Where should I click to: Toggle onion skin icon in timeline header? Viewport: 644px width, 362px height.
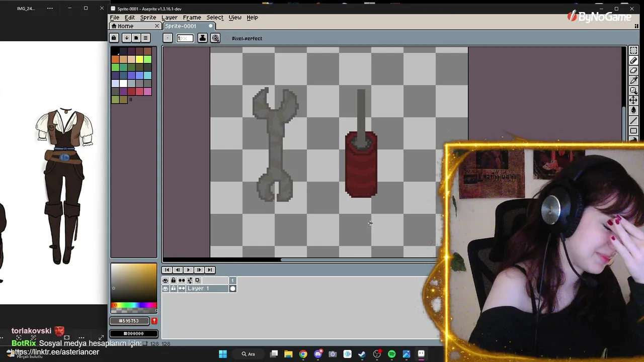[x=198, y=281]
